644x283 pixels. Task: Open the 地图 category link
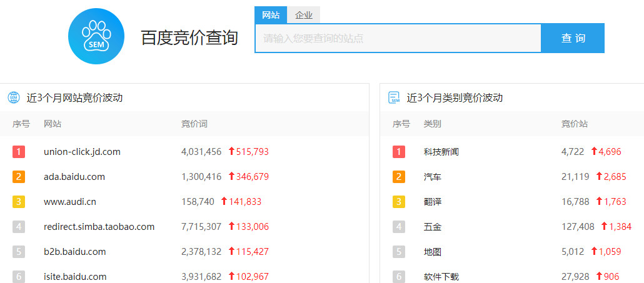click(x=433, y=252)
